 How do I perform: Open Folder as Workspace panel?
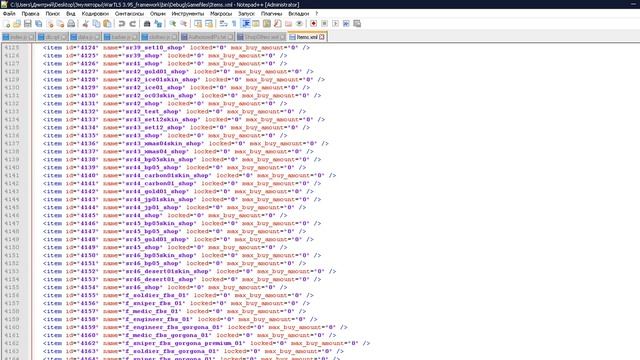289,24
